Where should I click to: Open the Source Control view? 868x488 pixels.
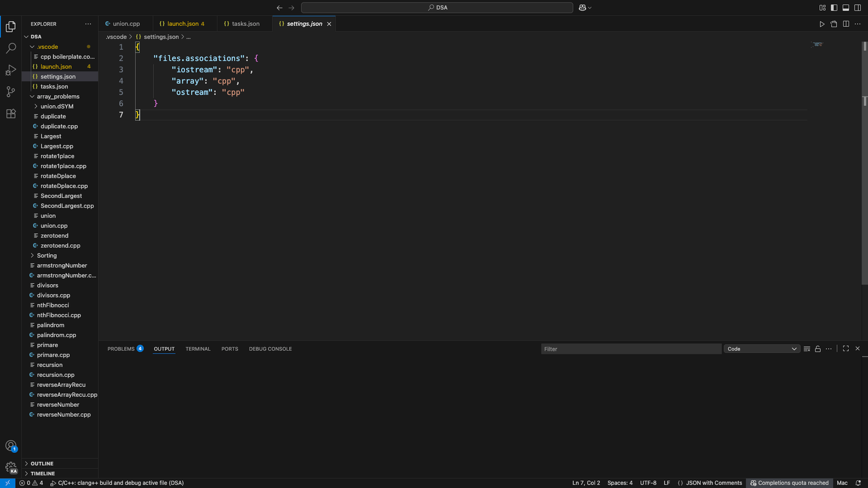(11, 92)
